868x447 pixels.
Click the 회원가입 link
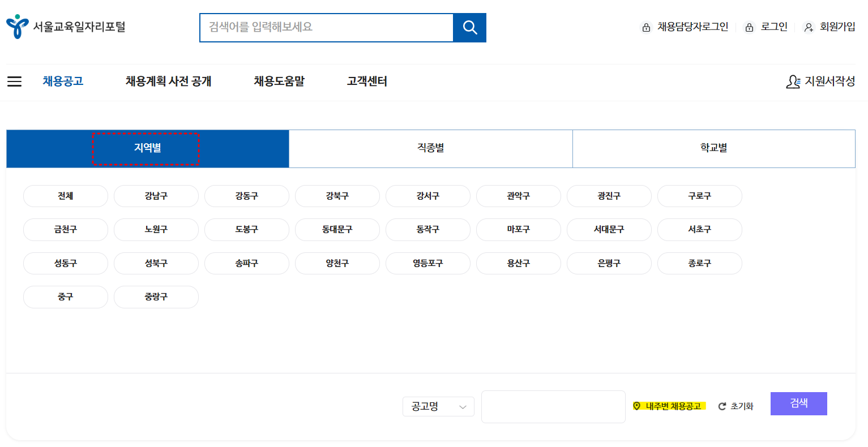click(x=835, y=27)
